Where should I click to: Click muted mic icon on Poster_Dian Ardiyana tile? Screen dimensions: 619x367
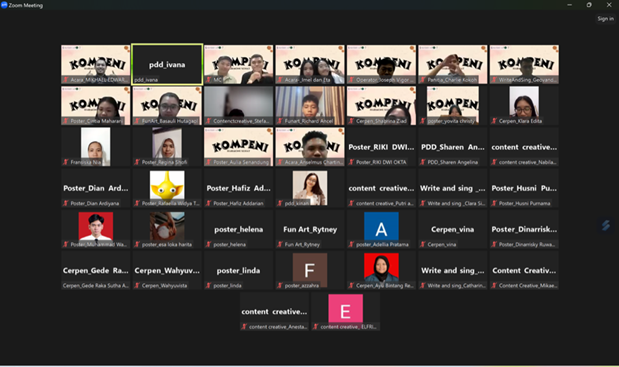(66, 203)
